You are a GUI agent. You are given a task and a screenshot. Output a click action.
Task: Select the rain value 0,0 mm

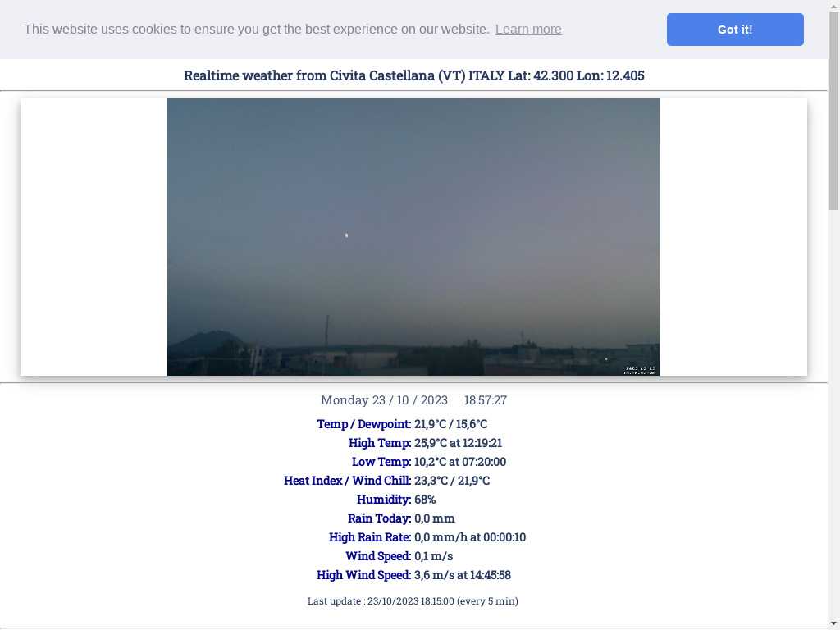click(x=435, y=518)
